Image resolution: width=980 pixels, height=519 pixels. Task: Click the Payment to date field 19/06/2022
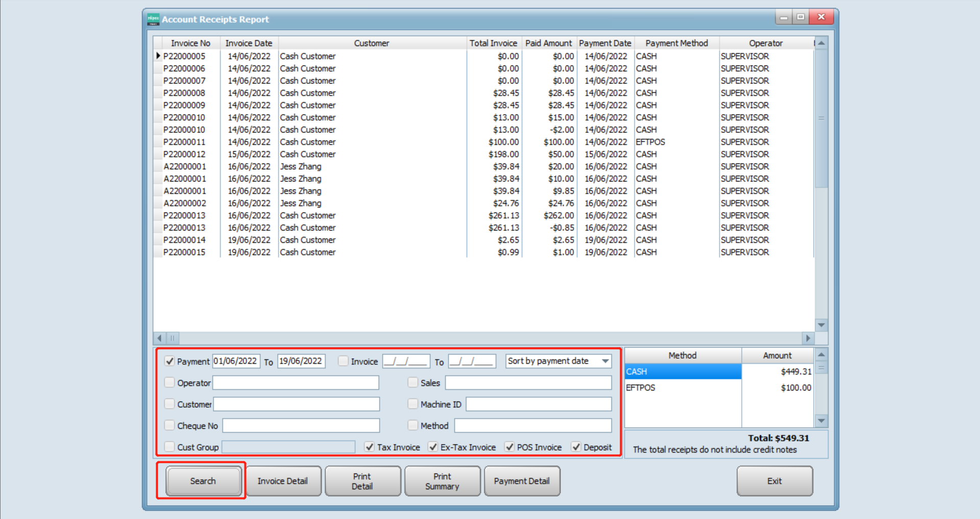pyautogui.click(x=301, y=361)
